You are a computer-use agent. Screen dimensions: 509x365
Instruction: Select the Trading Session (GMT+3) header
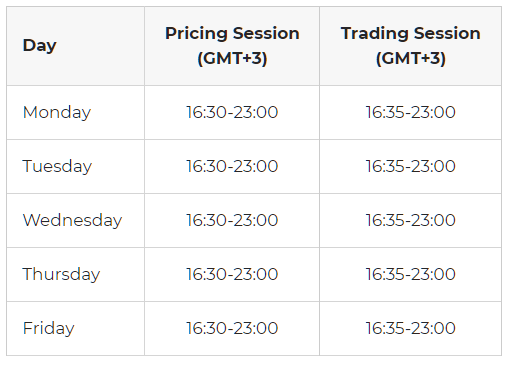[x=410, y=46]
